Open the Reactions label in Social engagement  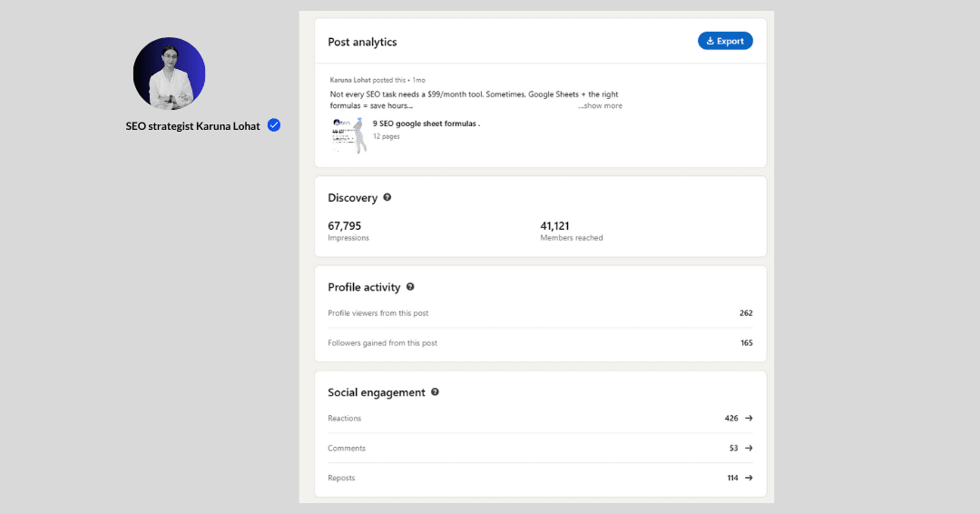pyautogui.click(x=345, y=419)
